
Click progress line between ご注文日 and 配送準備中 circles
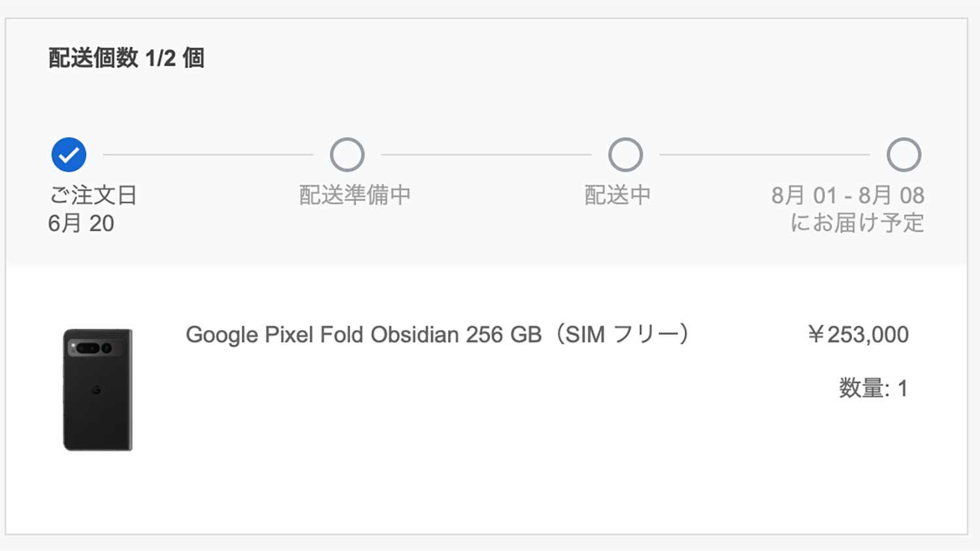208,155
